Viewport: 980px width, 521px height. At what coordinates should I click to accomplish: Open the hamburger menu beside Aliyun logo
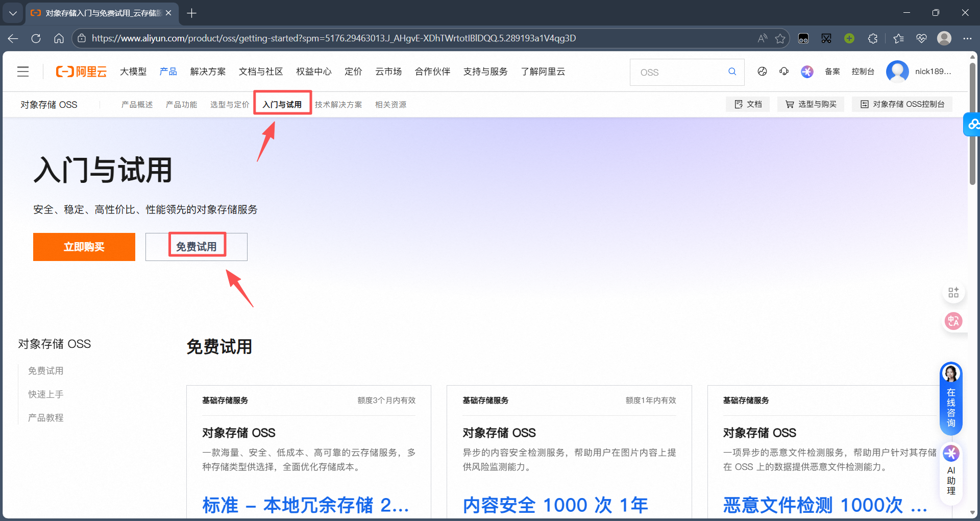tap(23, 72)
